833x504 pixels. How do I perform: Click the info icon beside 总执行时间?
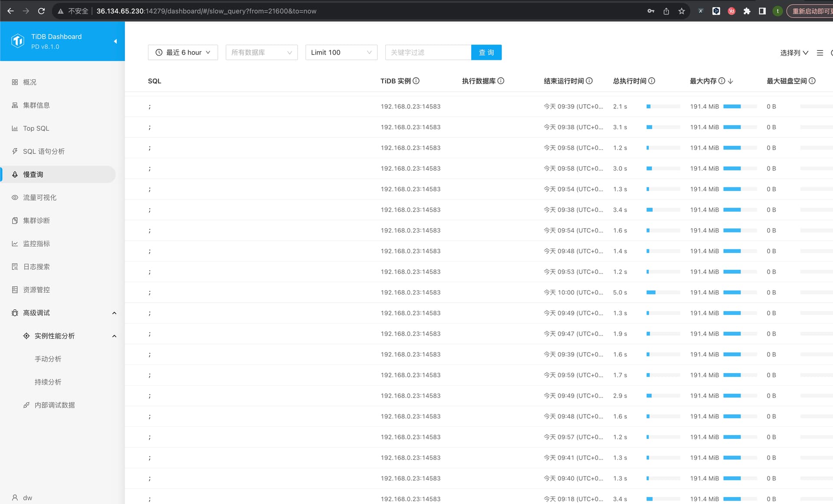[x=652, y=81]
